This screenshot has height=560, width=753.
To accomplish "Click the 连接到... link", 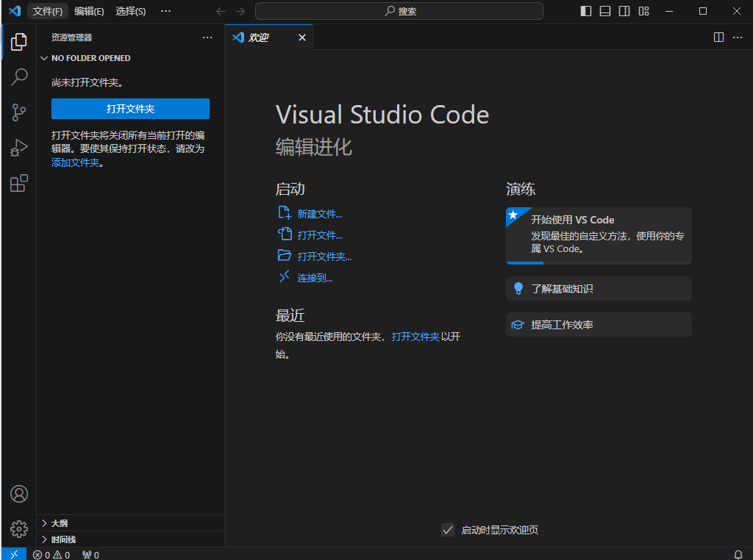I will click(x=315, y=278).
